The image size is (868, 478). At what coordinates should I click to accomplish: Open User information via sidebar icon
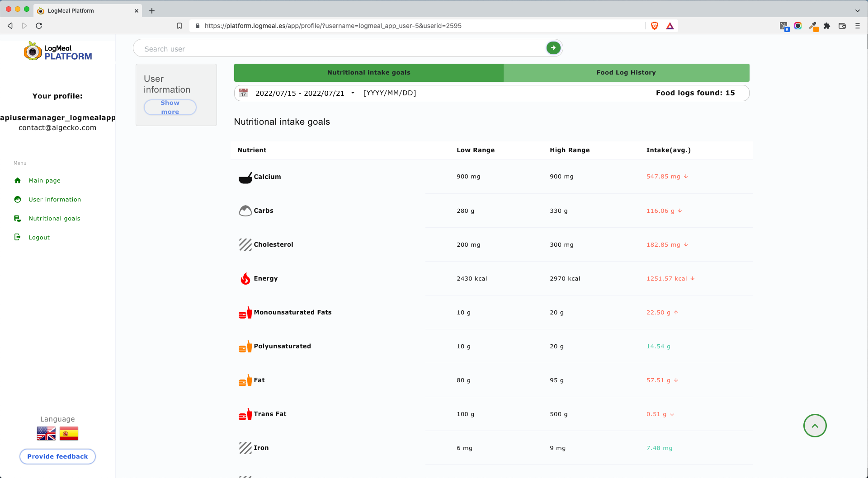[x=17, y=199]
